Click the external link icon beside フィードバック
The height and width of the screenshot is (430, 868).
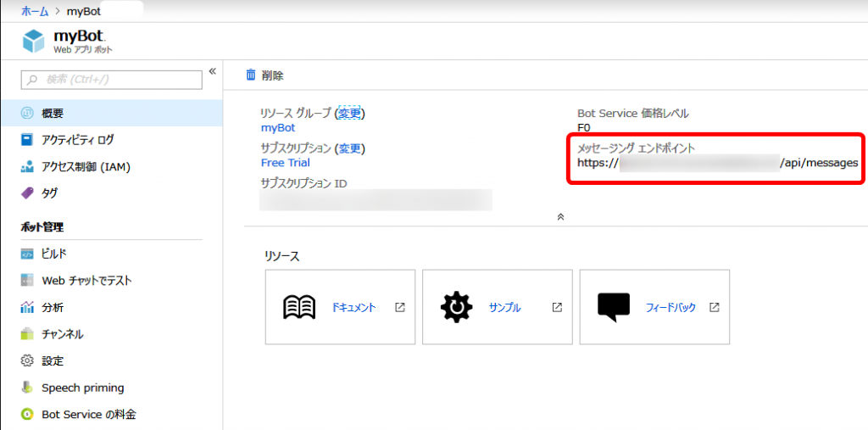coord(714,307)
